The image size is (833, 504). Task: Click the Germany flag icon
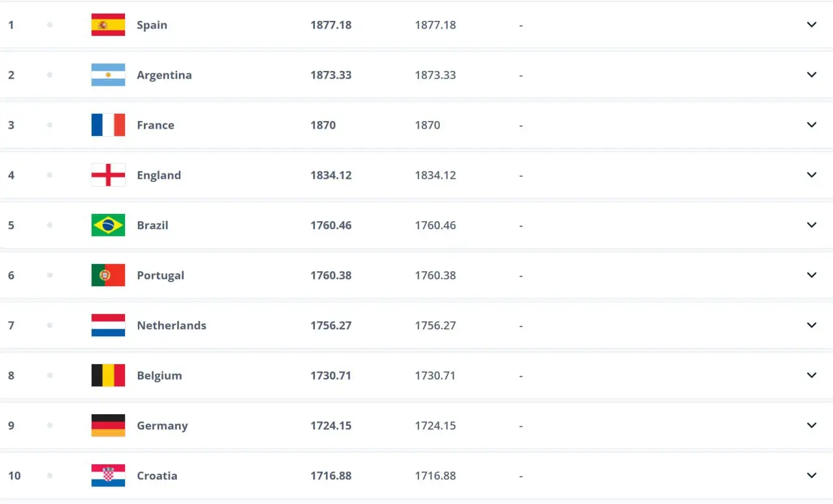(108, 425)
